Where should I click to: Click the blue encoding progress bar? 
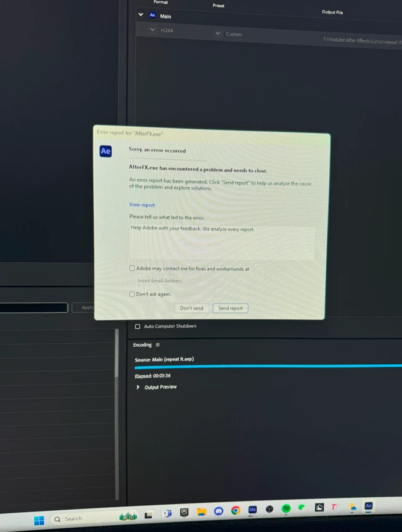pos(268,367)
